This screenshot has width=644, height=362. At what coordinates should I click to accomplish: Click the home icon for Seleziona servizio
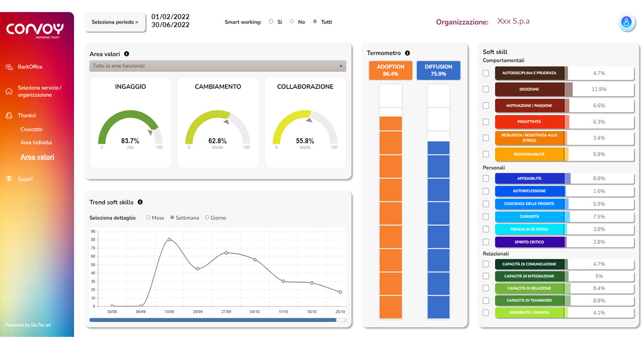point(9,92)
